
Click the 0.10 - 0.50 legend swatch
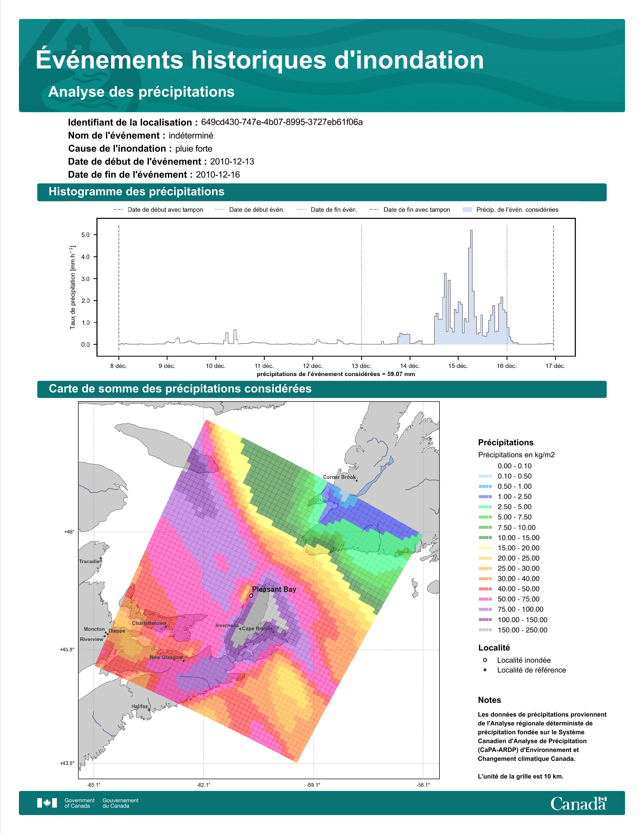coord(485,476)
